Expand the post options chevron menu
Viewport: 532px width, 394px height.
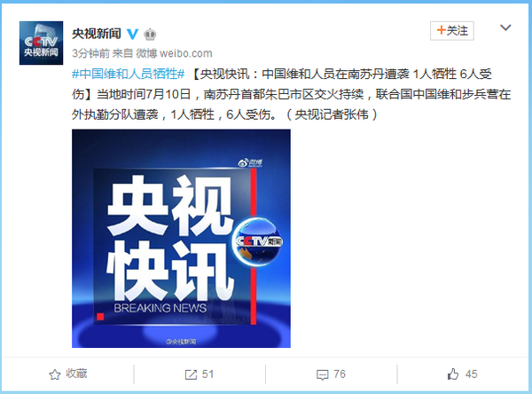pyautogui.click(x=505, y=28)
